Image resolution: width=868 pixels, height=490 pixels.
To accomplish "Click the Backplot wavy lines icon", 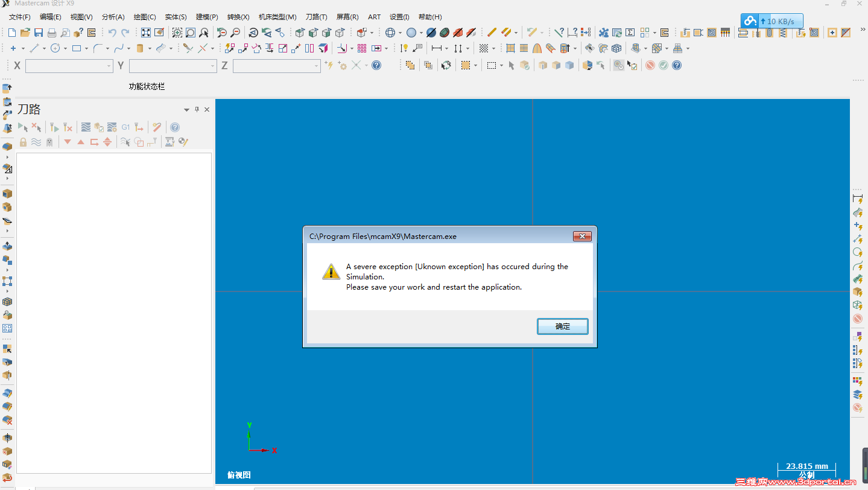I will point(86,127).
